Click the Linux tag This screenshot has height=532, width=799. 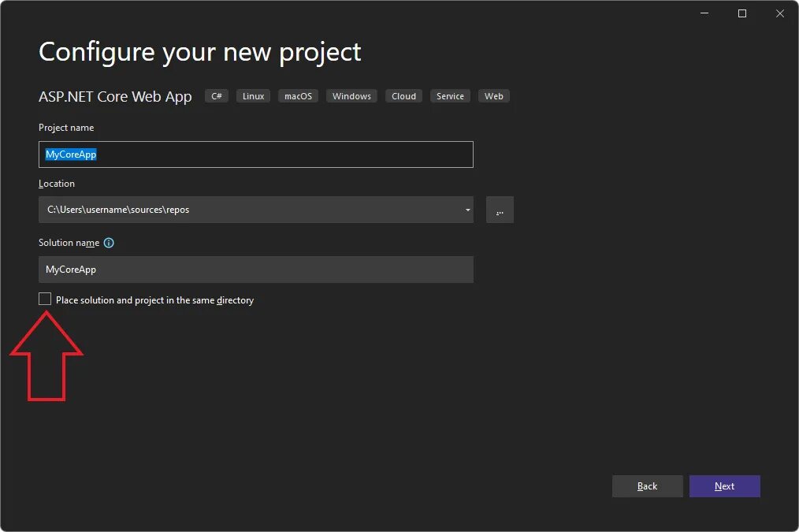tap(253, 96)
